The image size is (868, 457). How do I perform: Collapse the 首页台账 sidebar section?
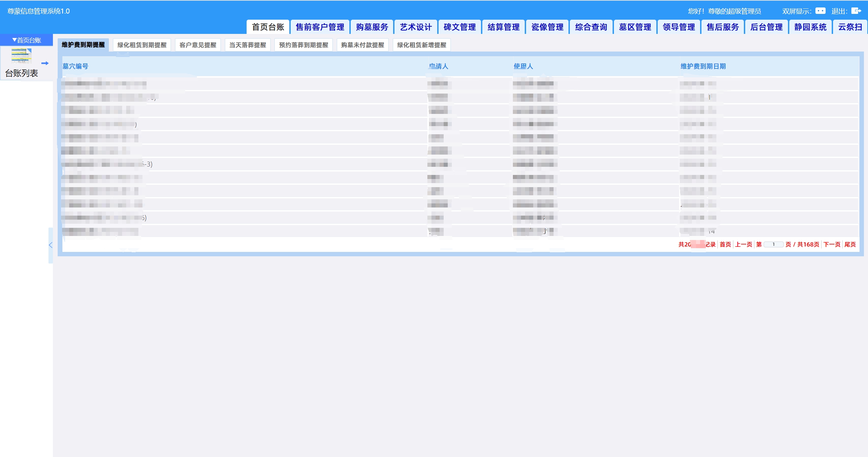coord(26,40)
